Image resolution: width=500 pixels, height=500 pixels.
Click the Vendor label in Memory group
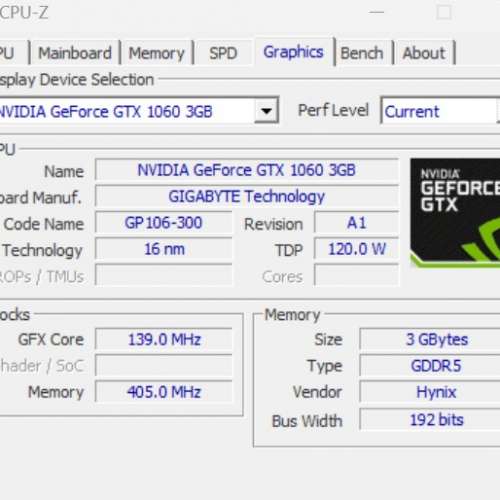click(317, 392)
